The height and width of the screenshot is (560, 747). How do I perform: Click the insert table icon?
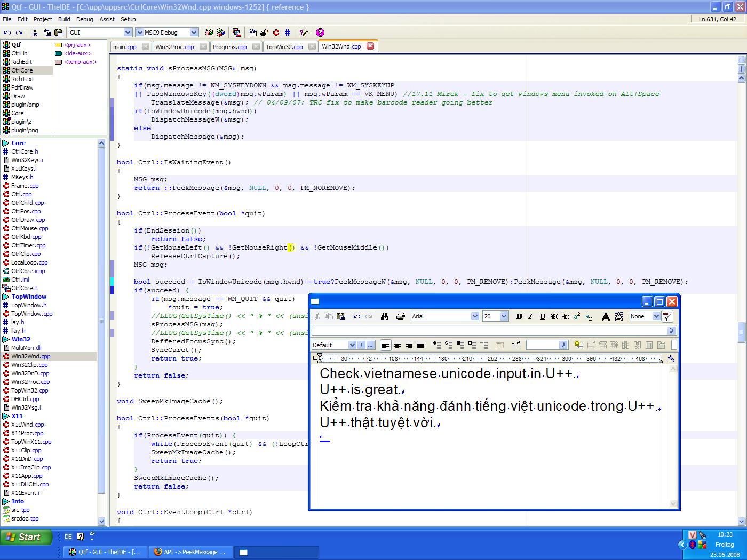pos(579,345)
